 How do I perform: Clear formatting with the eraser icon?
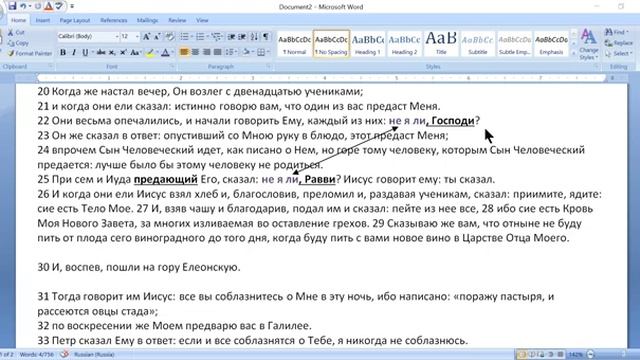169,37
